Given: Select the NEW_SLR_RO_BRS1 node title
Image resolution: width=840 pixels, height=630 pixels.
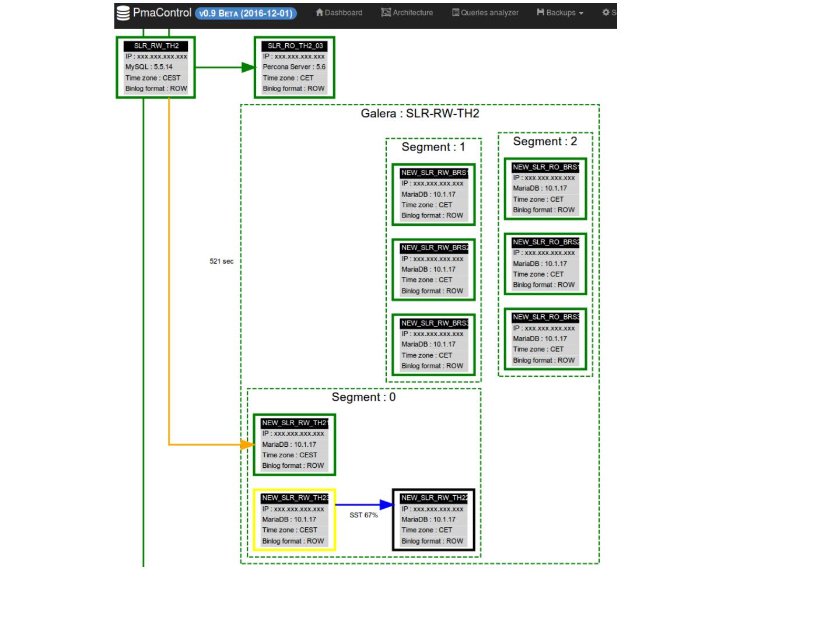Looking at the screenshot, I should click(545, 167).
